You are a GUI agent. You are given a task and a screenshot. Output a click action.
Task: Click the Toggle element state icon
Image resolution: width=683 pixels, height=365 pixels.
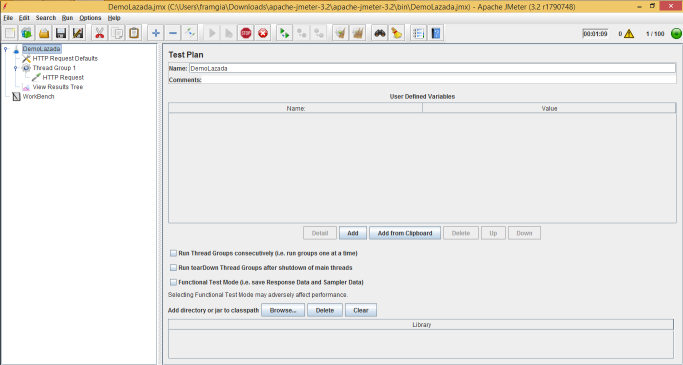coord(189,33)
